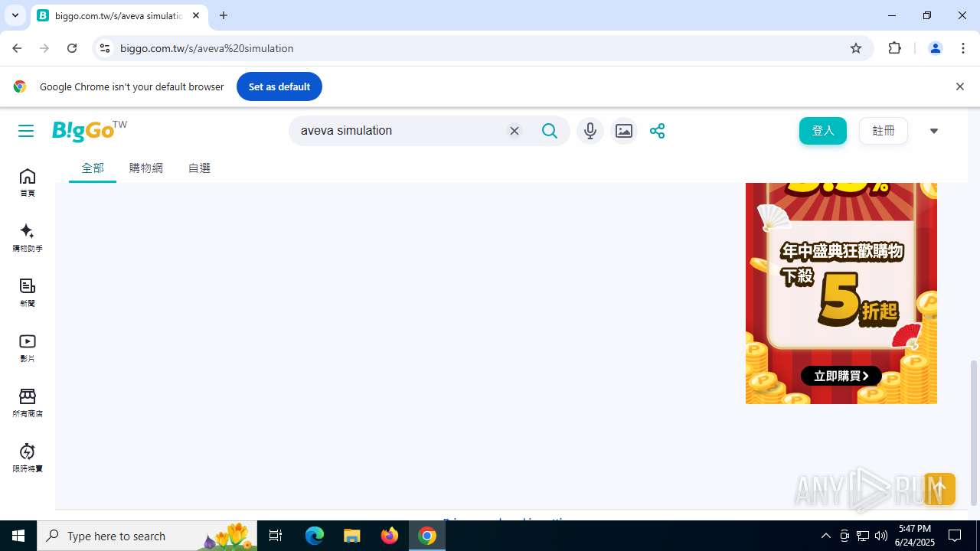Select the 自選 tab
The height and width of the screenshot is (551, 980).
pos(199,168)
